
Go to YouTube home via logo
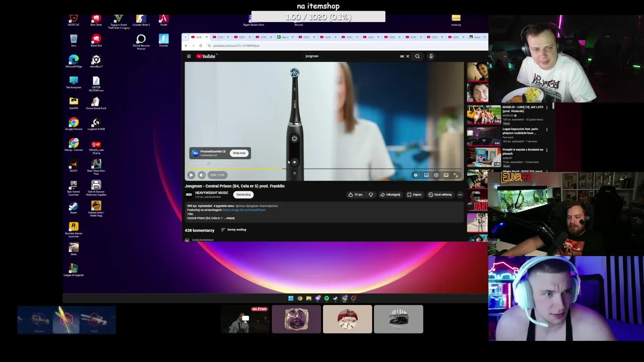pyautogui.click(x=206, y=56)
